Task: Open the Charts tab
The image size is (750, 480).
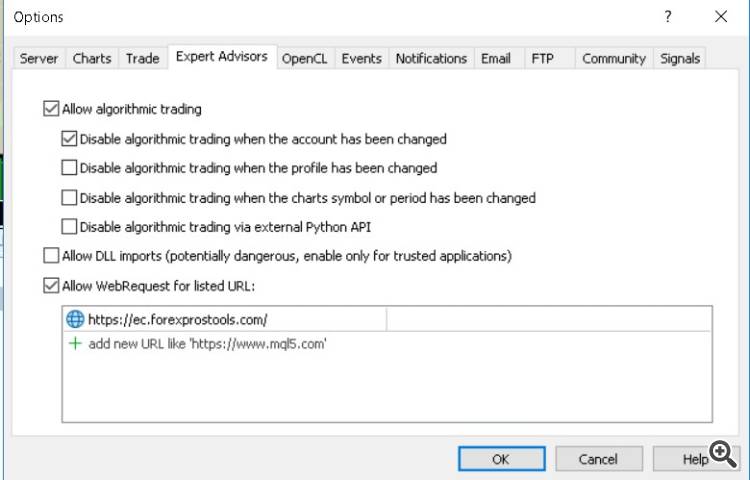Action: pos(92,59)
